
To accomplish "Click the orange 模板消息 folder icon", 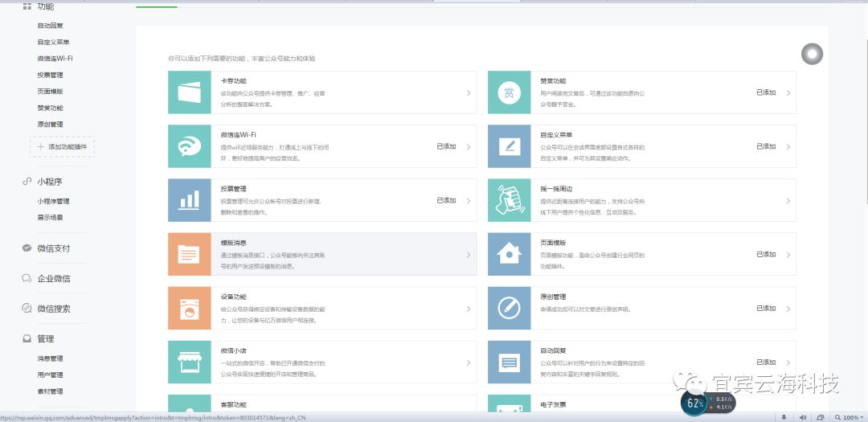I will point(190,254).
